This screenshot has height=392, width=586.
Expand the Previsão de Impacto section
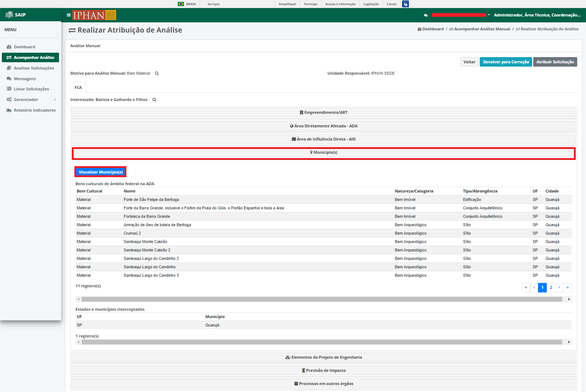click(324, 370)
